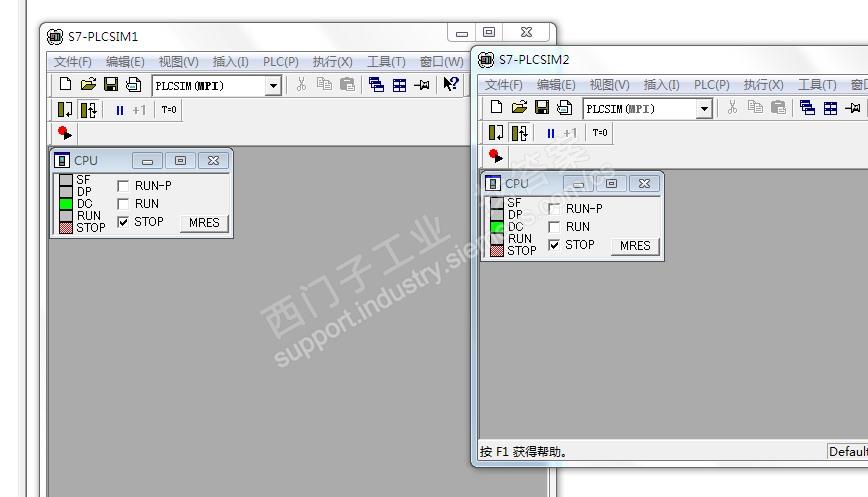Screen dimensions: 868x497
Task: Click MRES button in S7-PLCSIM1 CPU
Action: (x=204, y=223)
